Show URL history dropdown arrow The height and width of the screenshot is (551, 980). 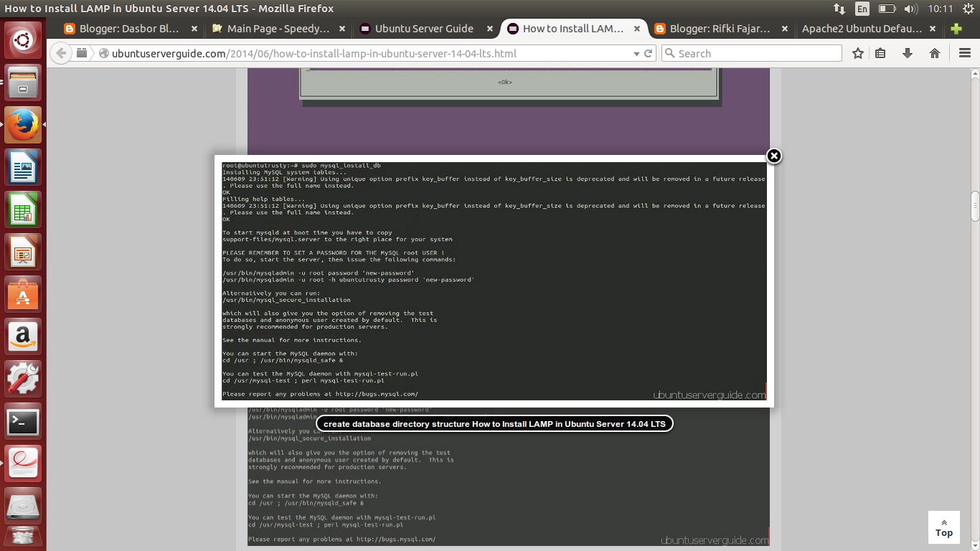tap(636, 53)
